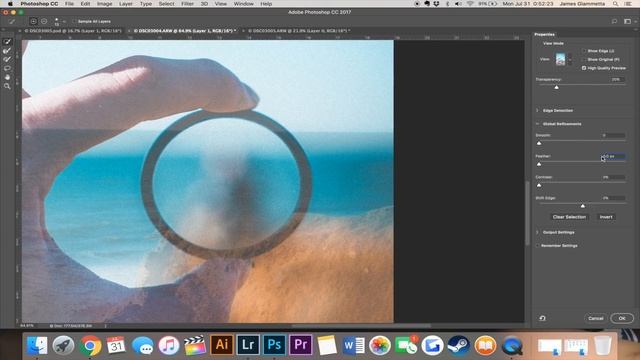The width and height of the screenshot is (640, 360).
Task: Open Launchpad rocket icon in dock
Action: click(x=63, y=346)
